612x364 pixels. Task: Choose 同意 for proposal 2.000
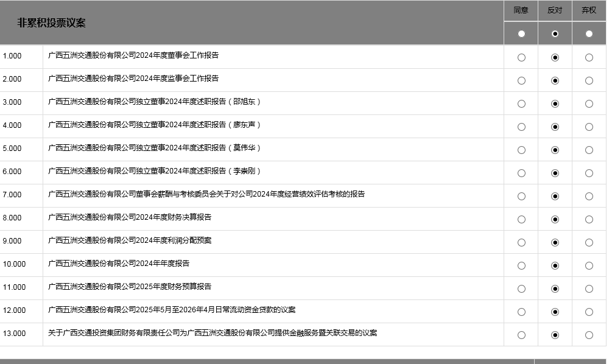click(x=521, y=81)
